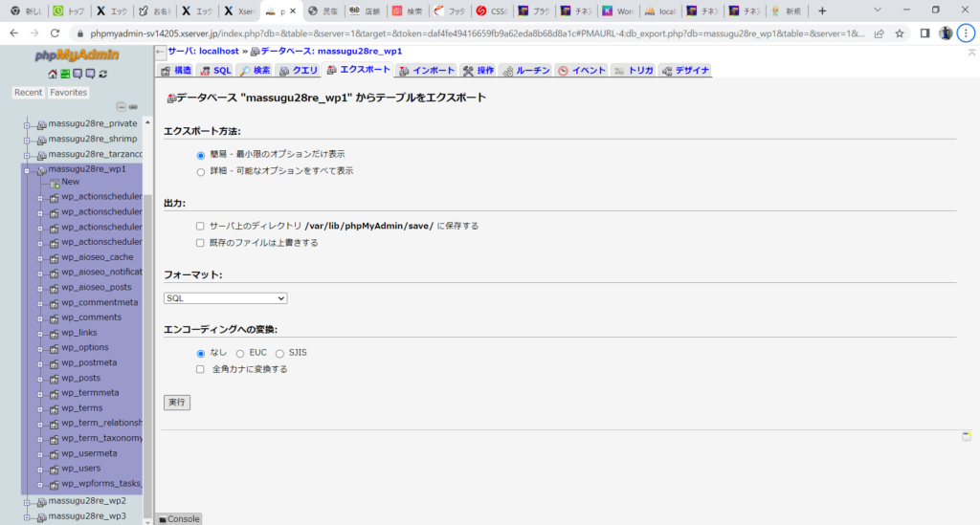Screen dimensions: 980x525
Task: Click the Recent button in sidebar
Action: pyautogui.click(x=28, y=93)
